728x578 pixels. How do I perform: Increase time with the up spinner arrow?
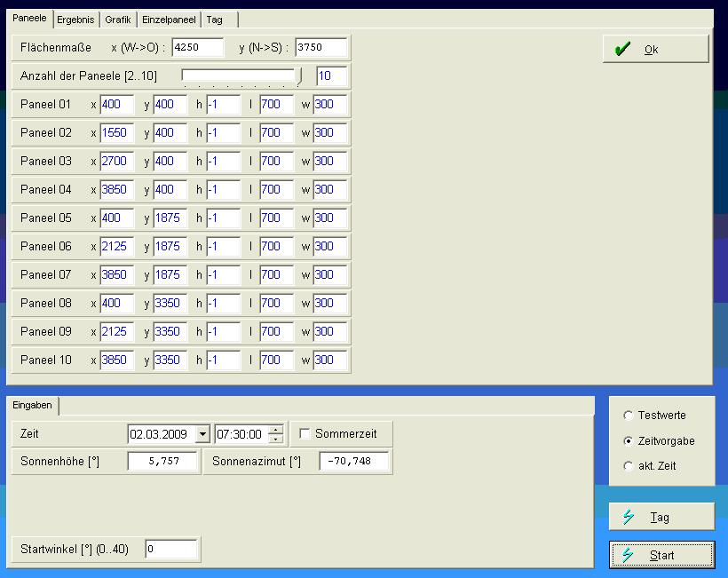pyautogui.click(x=276, y=430)
